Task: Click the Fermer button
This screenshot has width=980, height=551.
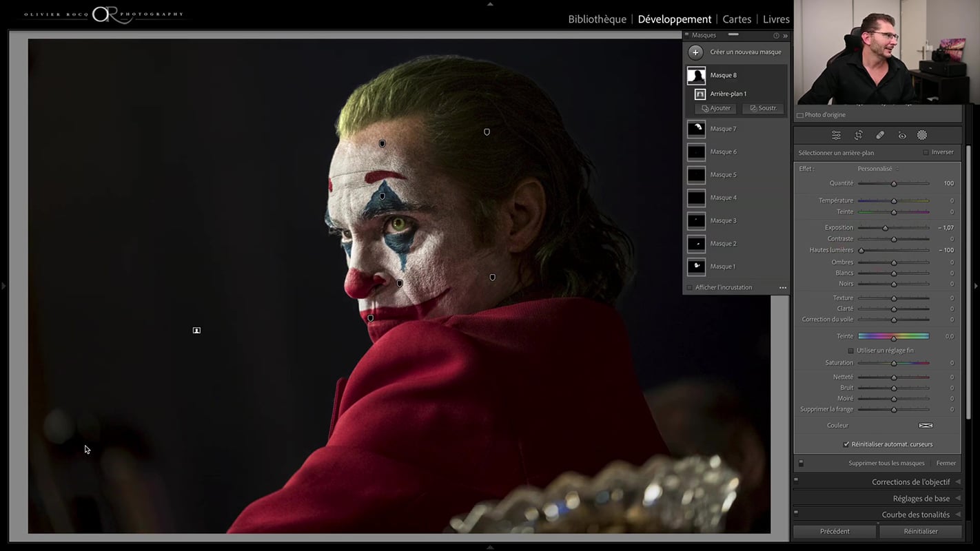Action: point(946,464)
